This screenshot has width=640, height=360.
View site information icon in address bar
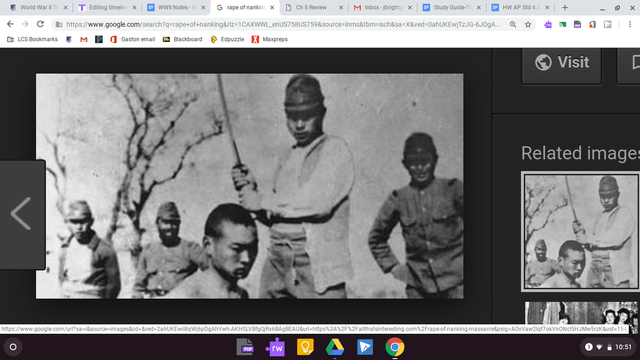tap(59, 24)
